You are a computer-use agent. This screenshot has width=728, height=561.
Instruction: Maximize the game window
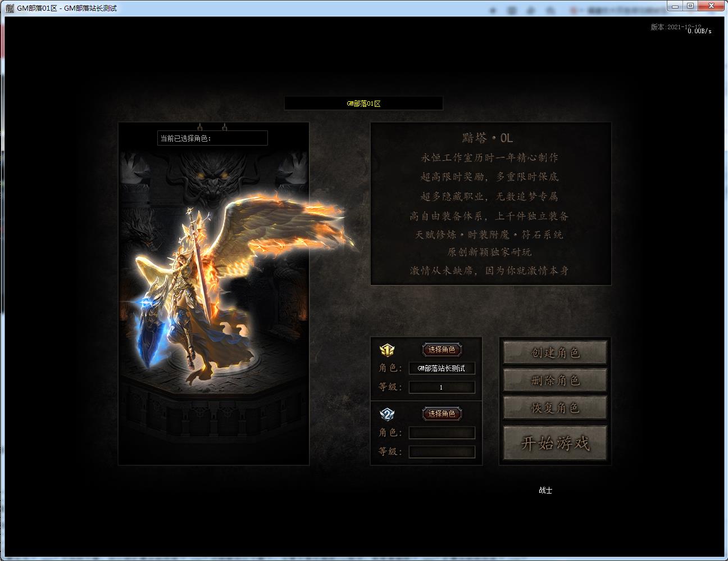690,6
